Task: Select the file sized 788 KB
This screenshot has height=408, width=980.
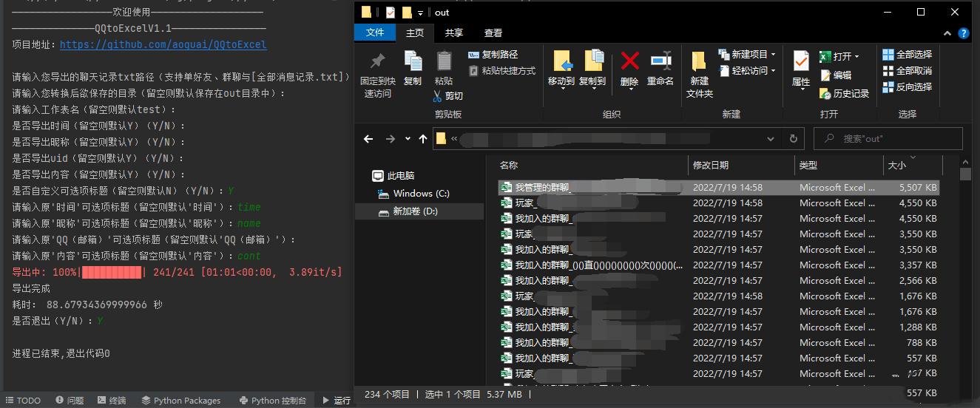Action: 719,342
